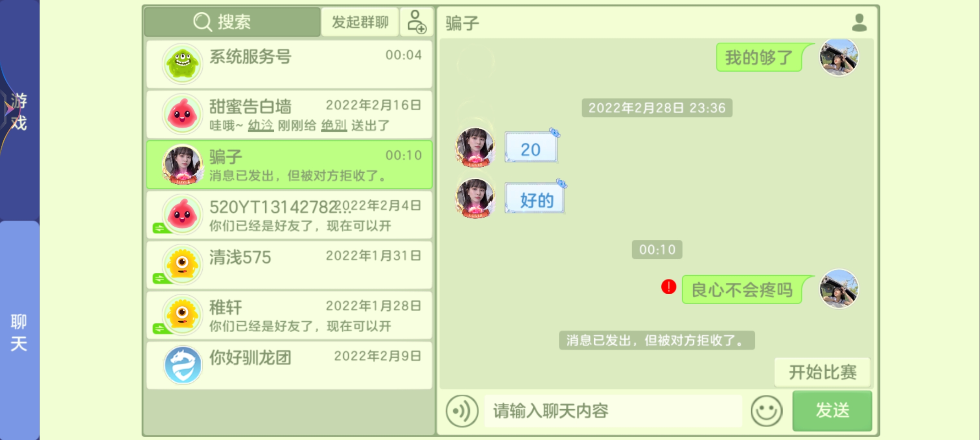Click the 520YT131427820 contact entry
This screenshot has height=440, width=980.
pos(289,215)
